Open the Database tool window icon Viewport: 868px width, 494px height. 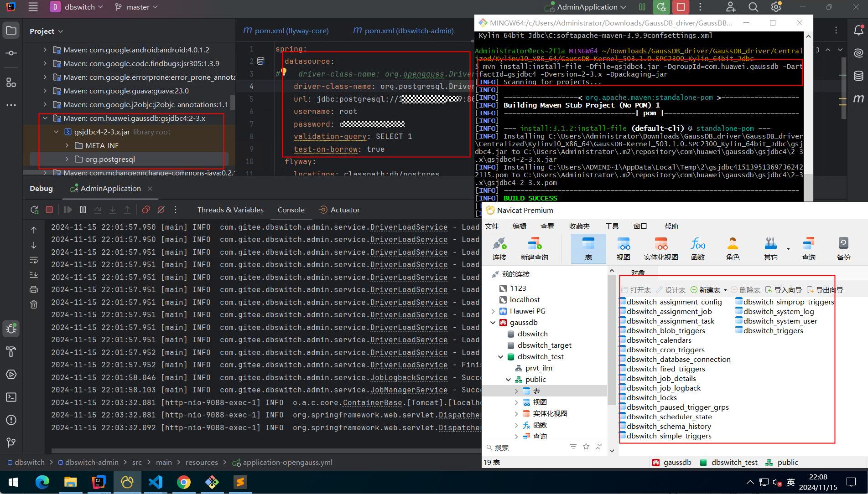point(858,76)
